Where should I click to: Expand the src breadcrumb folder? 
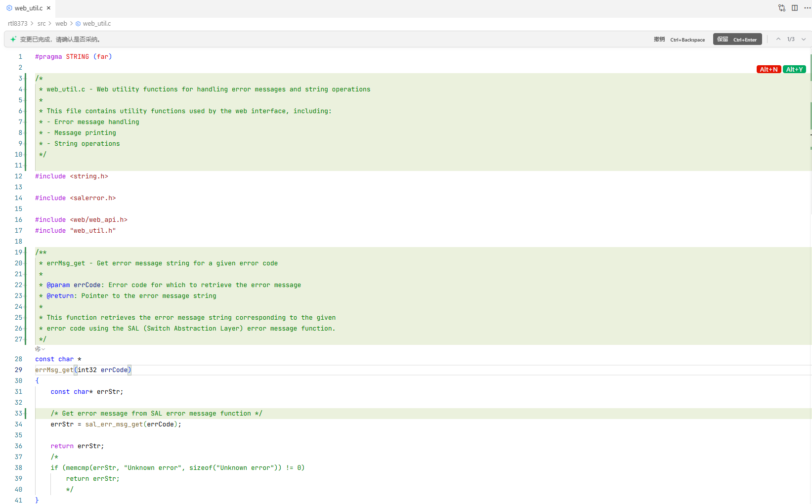(x=42, y=23)
